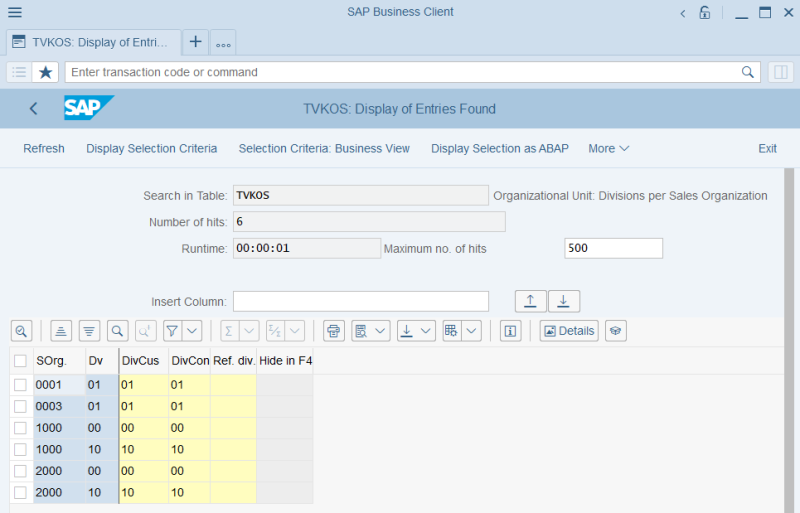Tick the checkbox for SOrg. 0003 row
This screenshot has height=513, width=800.
(x=20, y=406)
